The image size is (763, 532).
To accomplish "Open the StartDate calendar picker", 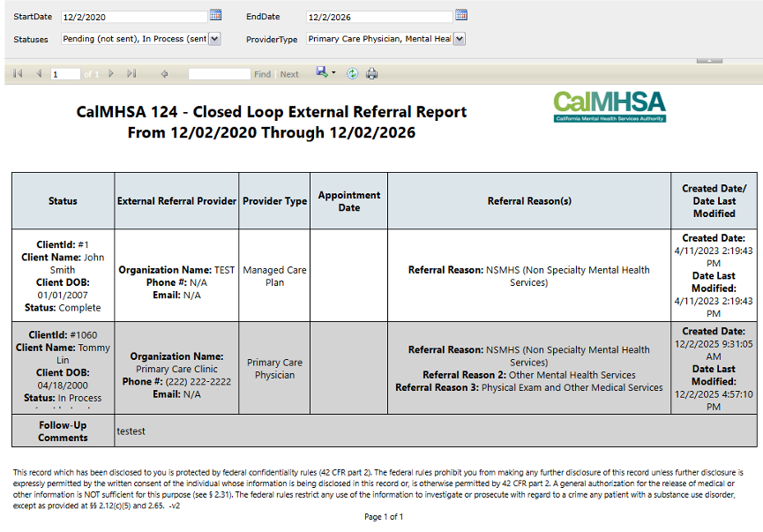I will (215, 15).
